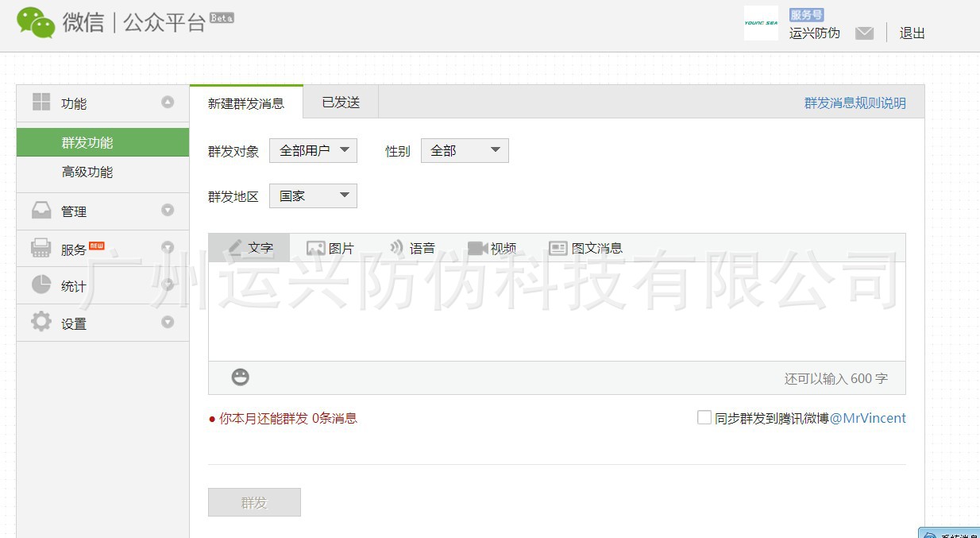This screenshot has height=538, width=980.
Task: Select the 视频 video message type
Action: (492, 248)
